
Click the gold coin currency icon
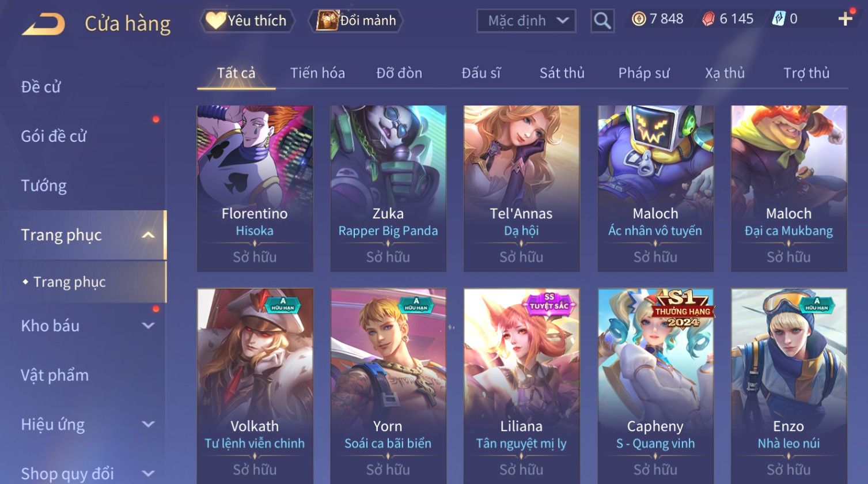[638, 20]
